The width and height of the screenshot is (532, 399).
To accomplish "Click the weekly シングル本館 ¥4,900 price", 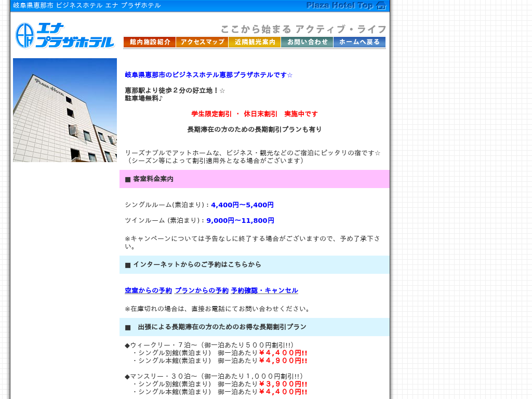I will (x=283, y=361).
